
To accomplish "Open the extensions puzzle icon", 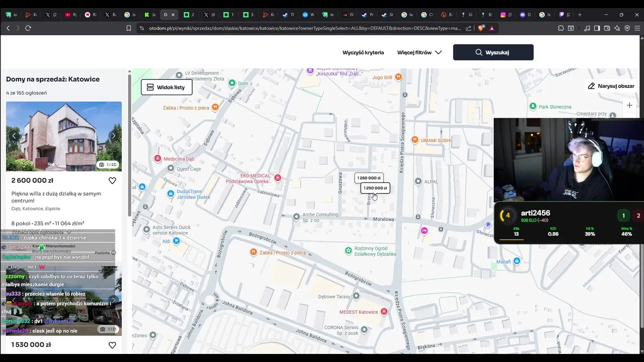I will point(561,28).
